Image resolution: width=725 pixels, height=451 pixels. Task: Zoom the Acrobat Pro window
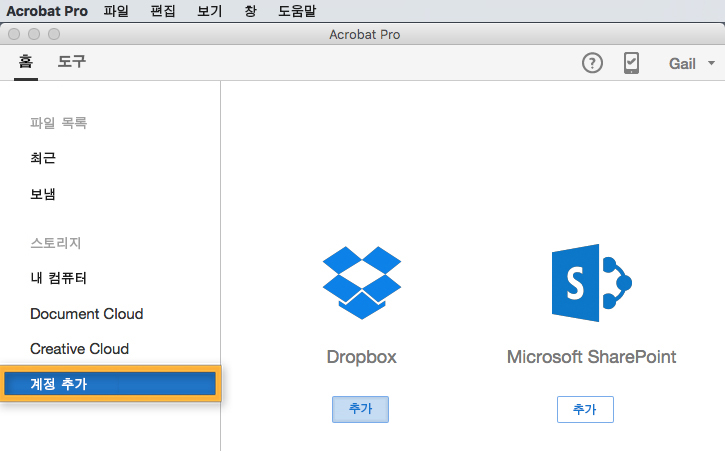point(54,34)
